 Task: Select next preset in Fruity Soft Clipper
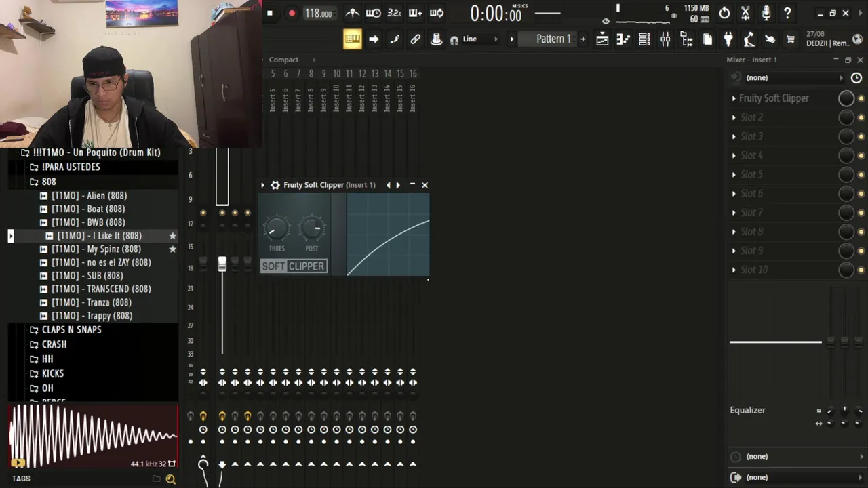coord(398,185)
